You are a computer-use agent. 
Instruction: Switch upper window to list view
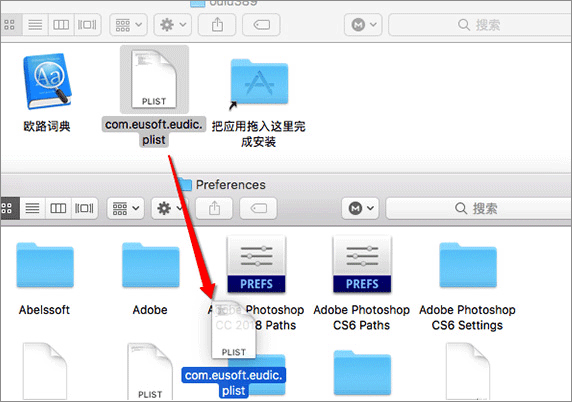click(x=35, y=25)
